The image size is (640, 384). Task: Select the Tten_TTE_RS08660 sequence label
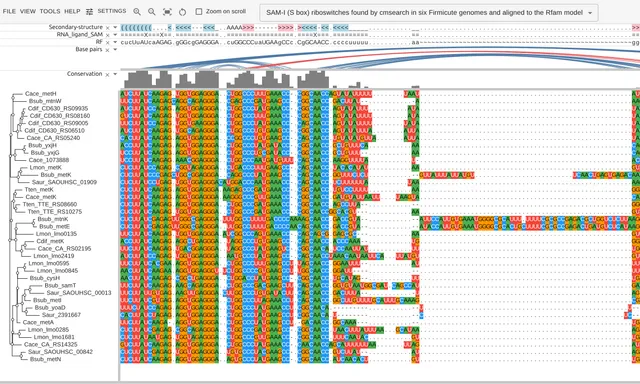(x=50, y=204)
